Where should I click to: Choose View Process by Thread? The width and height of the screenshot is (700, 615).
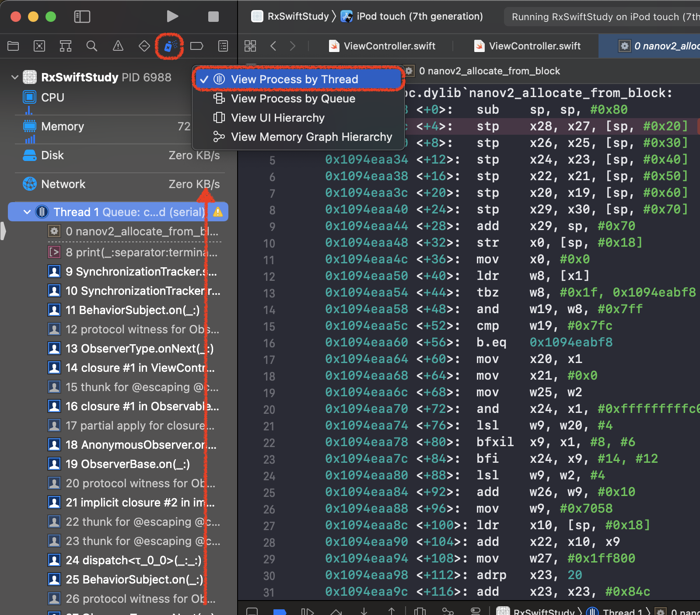point(297,79)
